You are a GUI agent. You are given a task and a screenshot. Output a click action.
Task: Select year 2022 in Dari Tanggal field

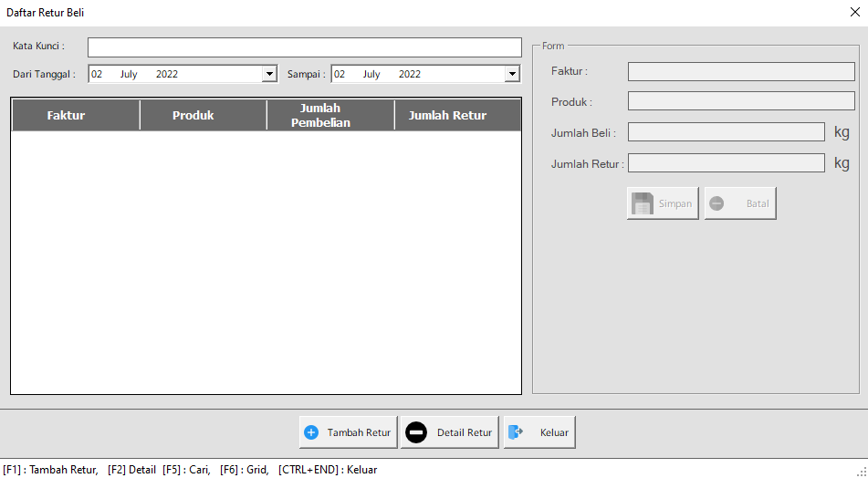(167, 74)
